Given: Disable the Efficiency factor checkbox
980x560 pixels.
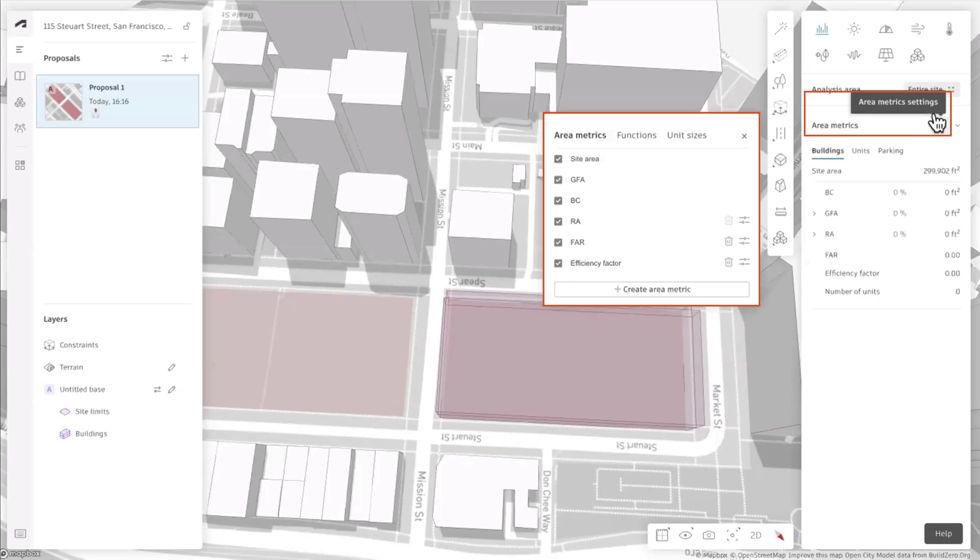Looking at the screenshot, I should tap(558, 263).
